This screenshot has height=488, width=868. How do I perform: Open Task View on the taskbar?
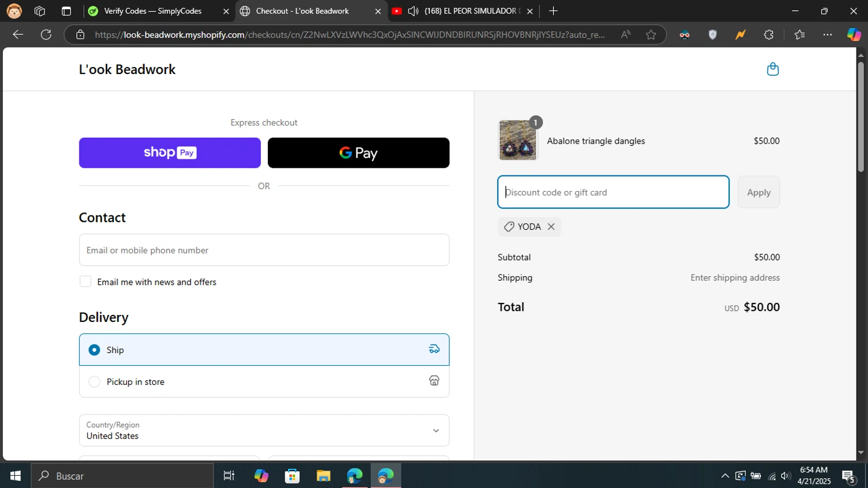coord(229,476)
